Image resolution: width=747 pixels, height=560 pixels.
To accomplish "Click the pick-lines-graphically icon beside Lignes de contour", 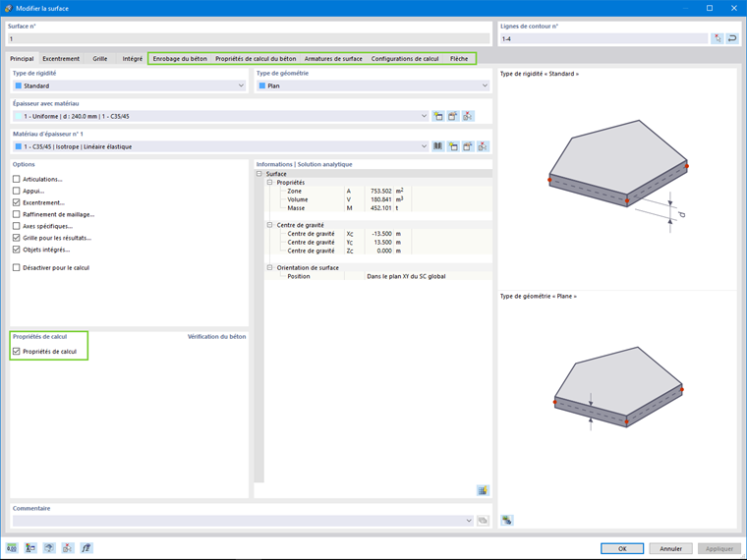I will click(718, 38).
